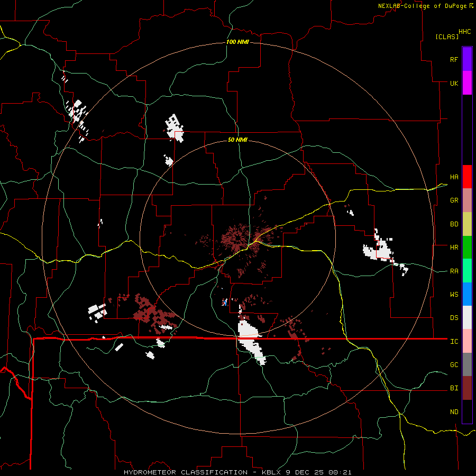Click the HA red legend swatch
This screenshot has height=476, width=476.
pos(467,177)
